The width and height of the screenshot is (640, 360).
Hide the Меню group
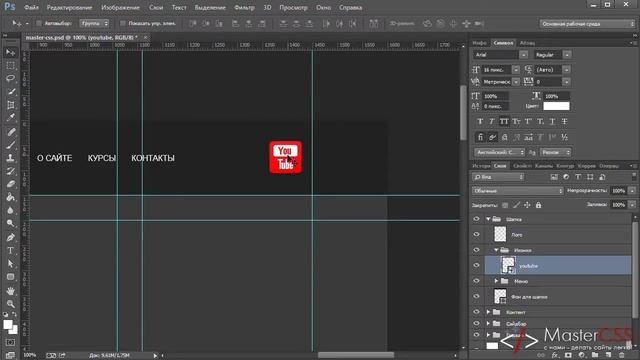[x=476, y=281]
